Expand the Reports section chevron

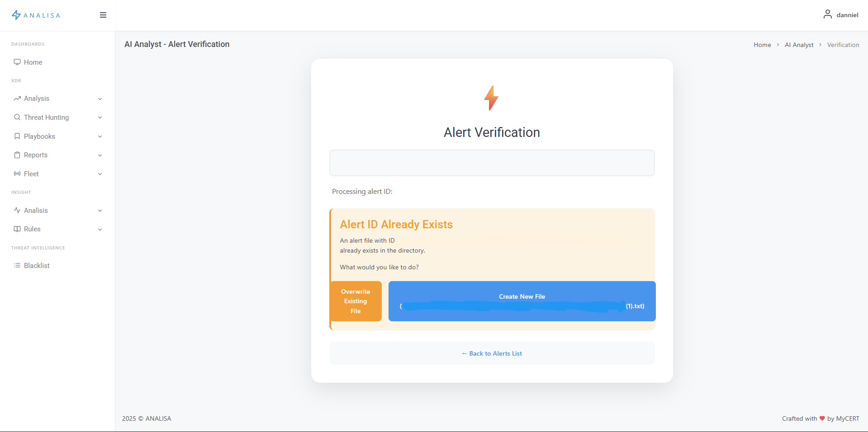(100, 155)
